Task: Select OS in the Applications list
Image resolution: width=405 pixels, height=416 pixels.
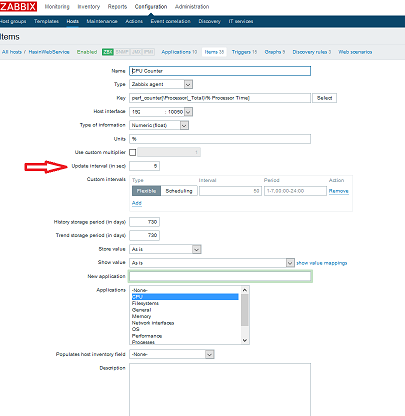Action: click(185, 329)
